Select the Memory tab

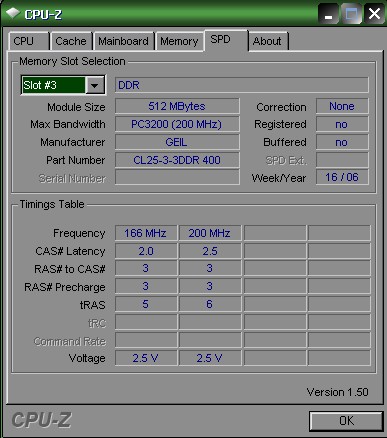coord(179,41)
